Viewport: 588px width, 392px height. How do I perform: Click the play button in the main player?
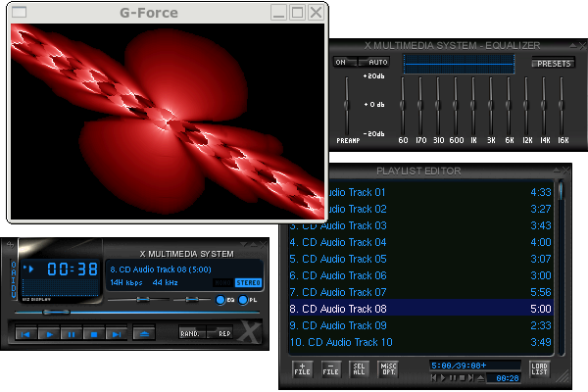49,334
